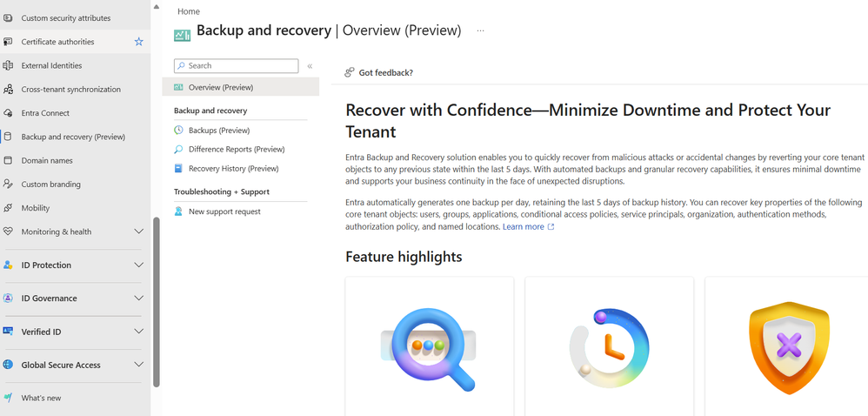This screenshot has height=416, width=868.
Task: Open What's new
Action: click(x=41, y=399)
